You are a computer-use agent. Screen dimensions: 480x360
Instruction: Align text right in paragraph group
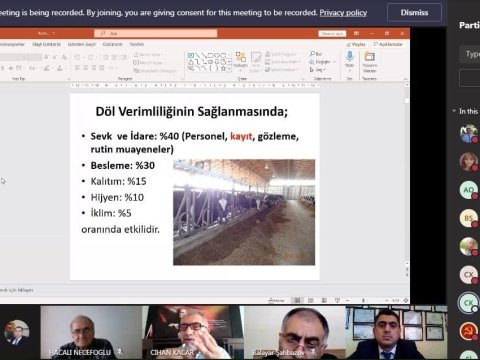coord(94,68)
